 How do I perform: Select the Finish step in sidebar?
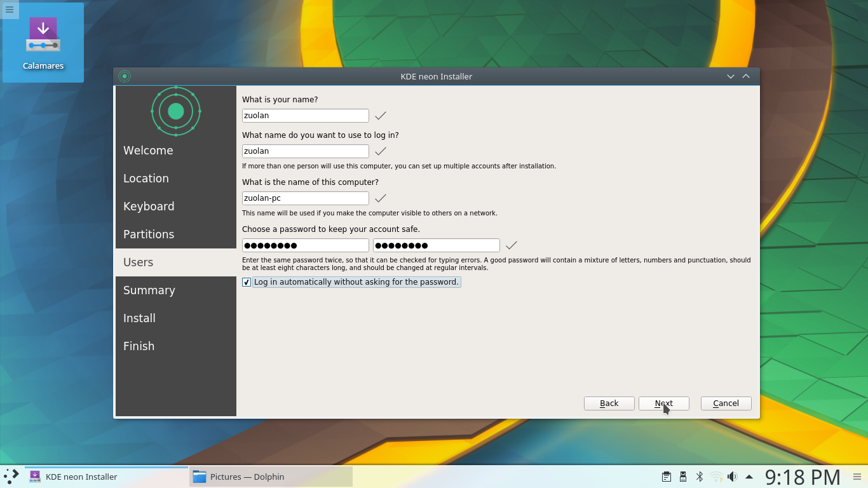[x=176, y=346]
